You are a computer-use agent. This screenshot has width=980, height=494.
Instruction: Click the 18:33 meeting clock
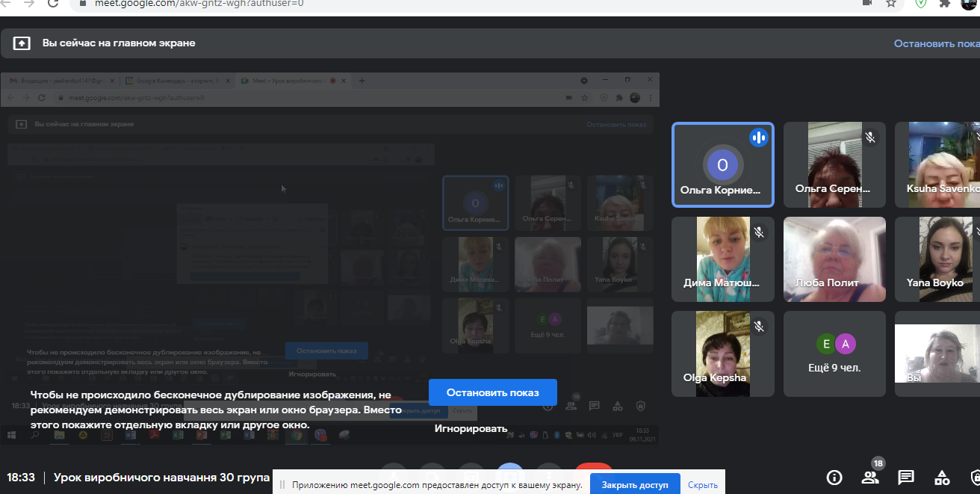tap(21, 478)
